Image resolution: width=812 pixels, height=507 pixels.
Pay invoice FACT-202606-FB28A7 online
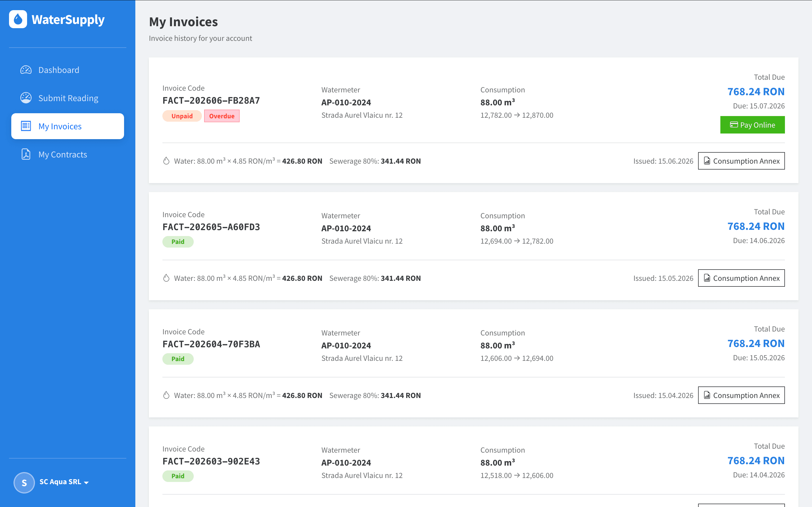pyautogui.click(x=752, y=125)
